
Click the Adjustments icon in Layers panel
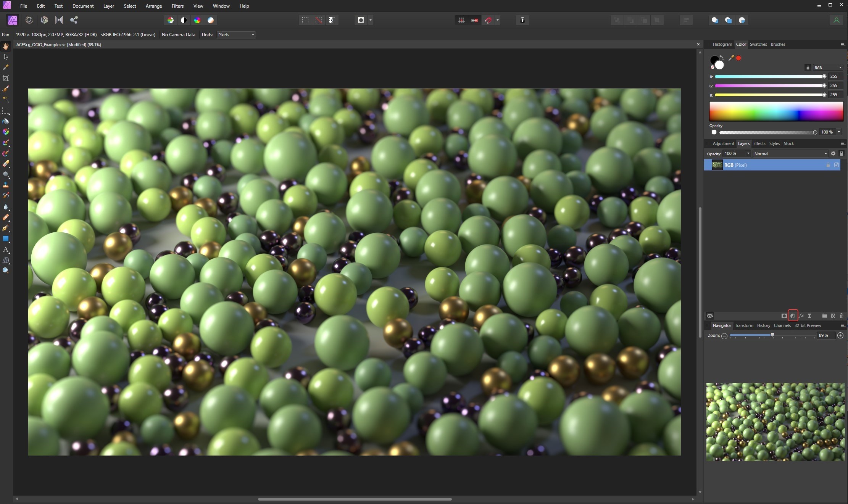tap(793, 316)
